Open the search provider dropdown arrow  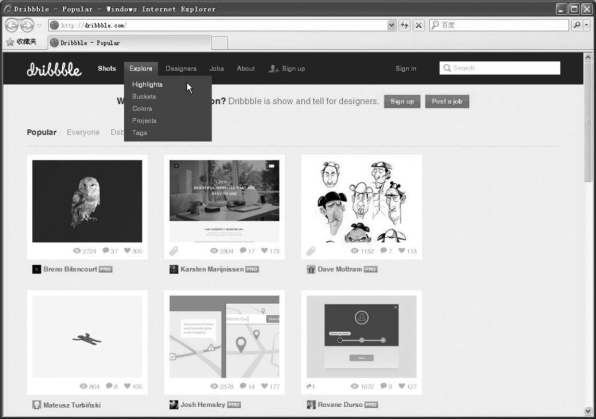pos(587,25)
